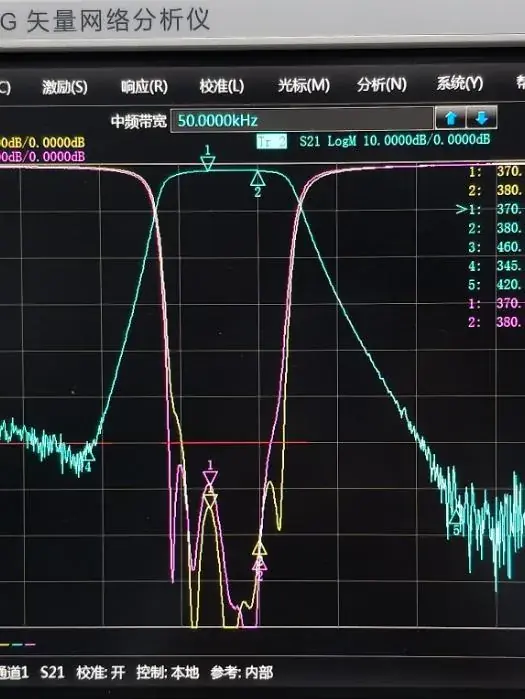Click yellow marker readout 2: 380.
The image size is (525, 699).
tap(496, 190)
